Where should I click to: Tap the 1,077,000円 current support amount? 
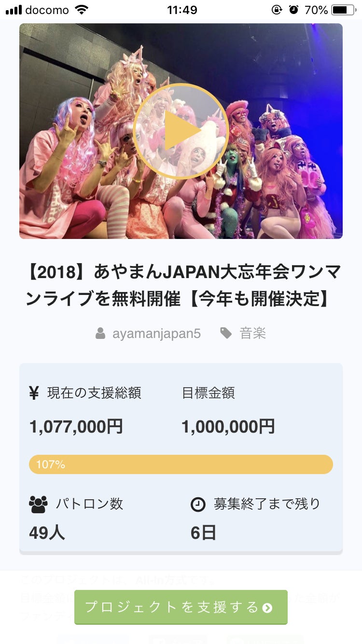tap(76, 427)
